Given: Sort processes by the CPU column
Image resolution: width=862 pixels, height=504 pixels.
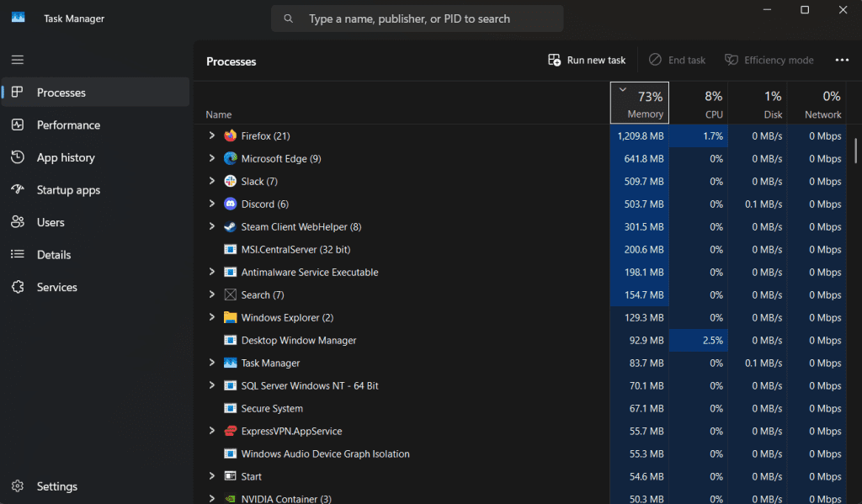Looking at the screenshot, I should pos(713,103).
